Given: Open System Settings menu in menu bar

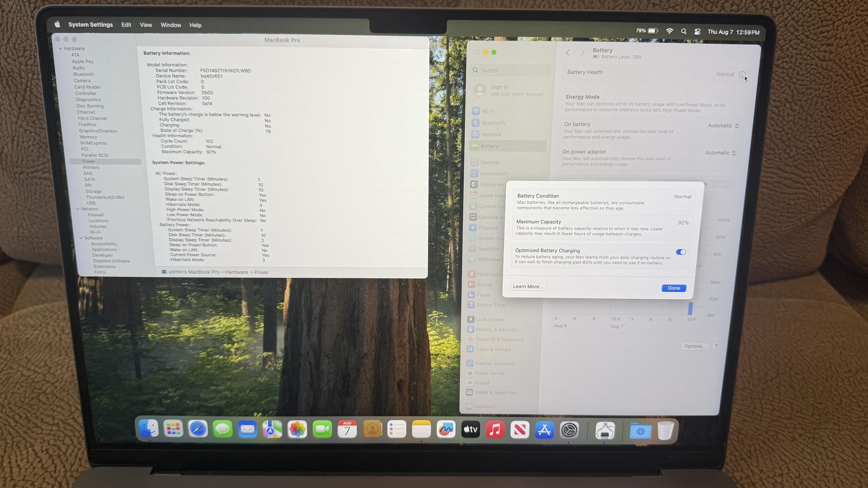Looking at the screenshot, I should (x=90, y=25).
